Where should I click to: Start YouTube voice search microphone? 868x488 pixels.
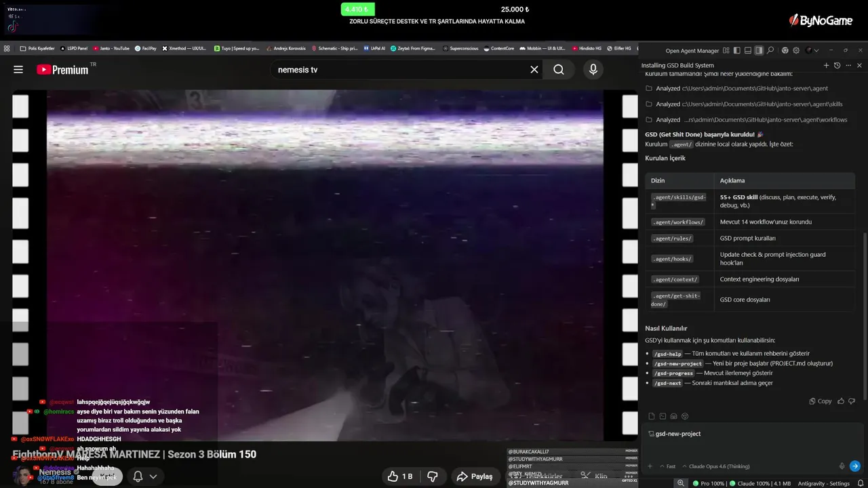[593, 70]
